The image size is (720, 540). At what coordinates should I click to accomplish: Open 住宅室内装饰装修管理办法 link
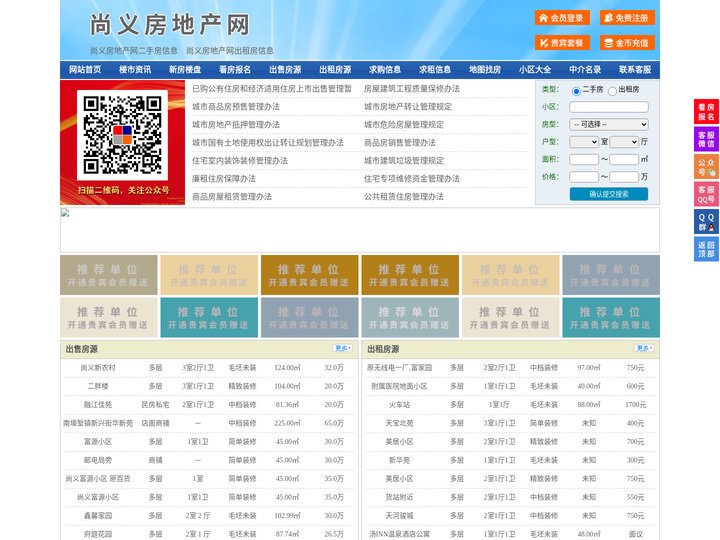click(x=240, y=160)
